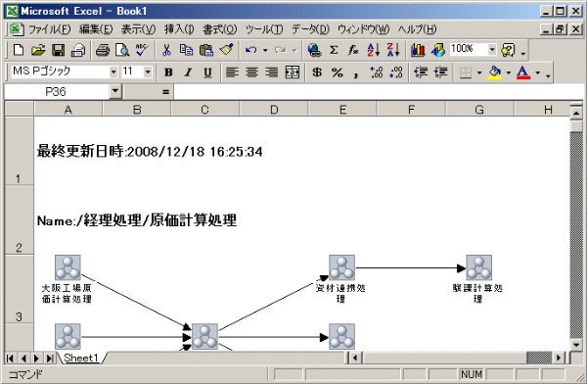Expand the font size dropdown

(148, 72)
